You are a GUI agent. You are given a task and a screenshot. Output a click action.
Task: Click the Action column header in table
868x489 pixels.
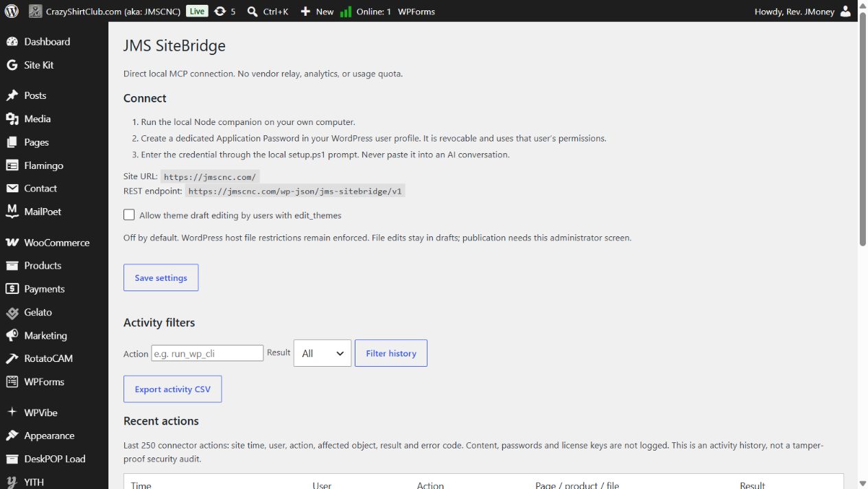430,485
